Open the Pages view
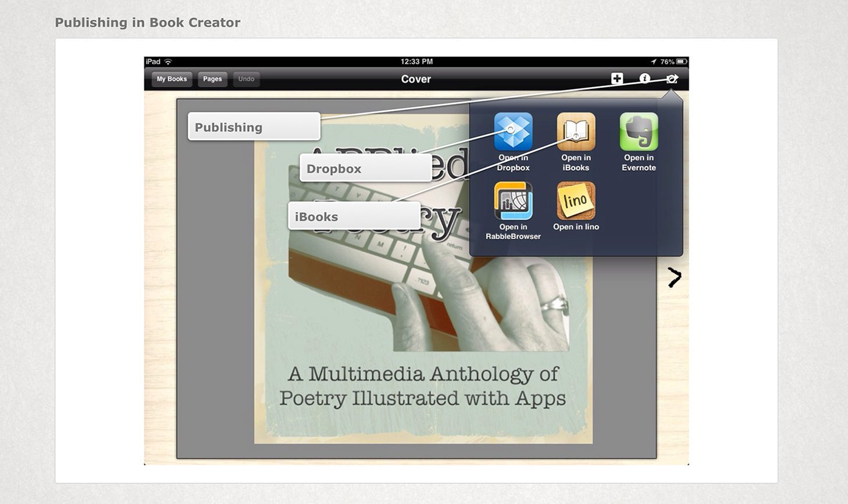Screen dimensions: 848x504 coord(212,79)
